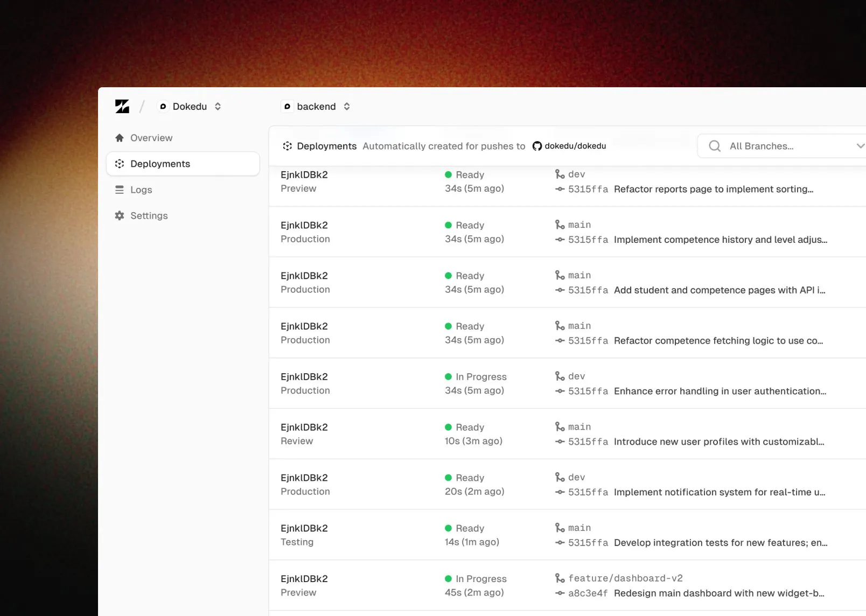
Task: Click the Overview home icon
Action: point(120,138)
